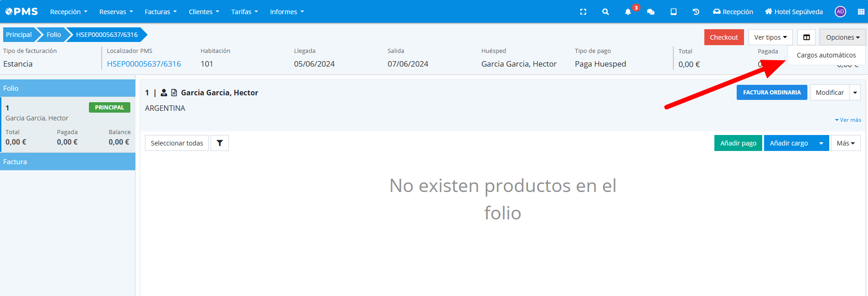Click the HSEP00005637/6316 localizador link
868x296 pixels.
coord(144,64)
